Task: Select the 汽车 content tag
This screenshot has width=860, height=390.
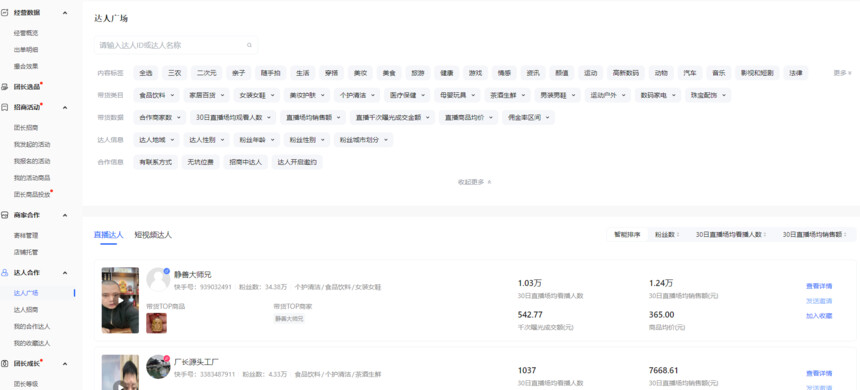Action: pos(689,72)
